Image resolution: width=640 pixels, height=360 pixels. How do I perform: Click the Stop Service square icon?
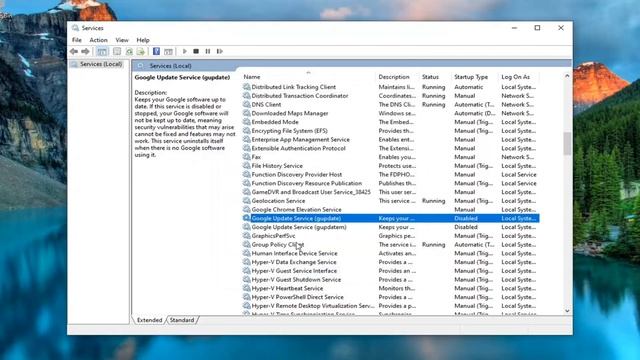pyautogui.click(x=196, y=51)
